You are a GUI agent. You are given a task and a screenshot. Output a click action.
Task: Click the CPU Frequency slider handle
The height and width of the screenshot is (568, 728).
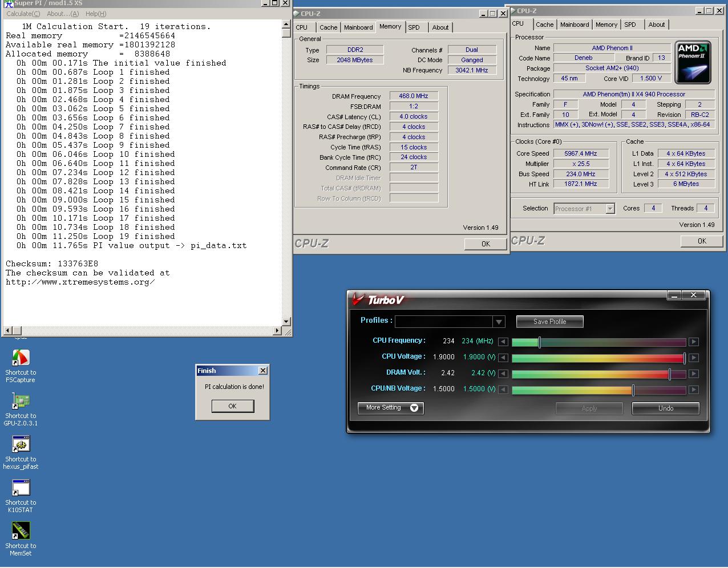point(540,342)
